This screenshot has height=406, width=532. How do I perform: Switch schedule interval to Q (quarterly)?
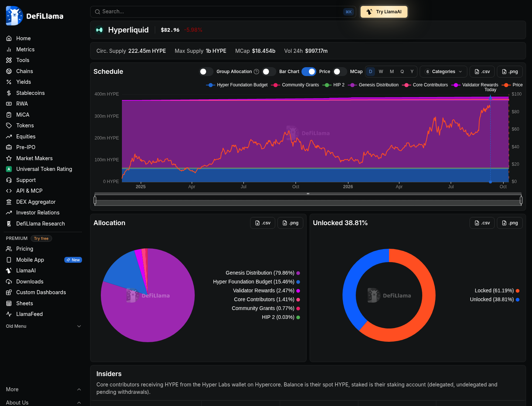coord(402,72)
